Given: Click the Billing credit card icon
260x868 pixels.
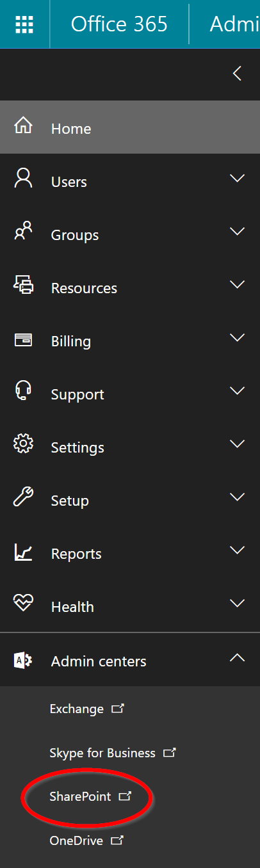Looking at the screenshot, I should coord(23,340).
